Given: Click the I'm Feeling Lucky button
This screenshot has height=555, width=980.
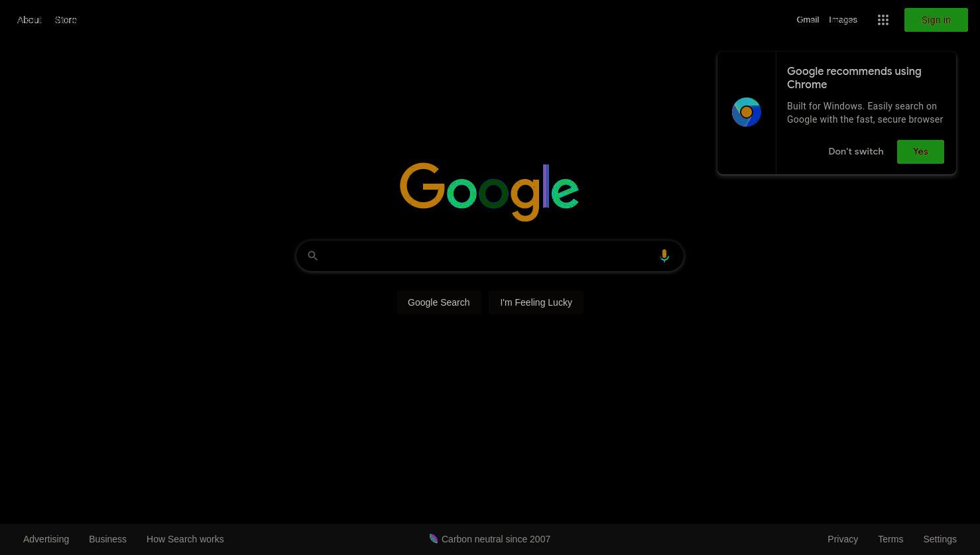Looking at the screenshot, I should click(x=536, y=302).
